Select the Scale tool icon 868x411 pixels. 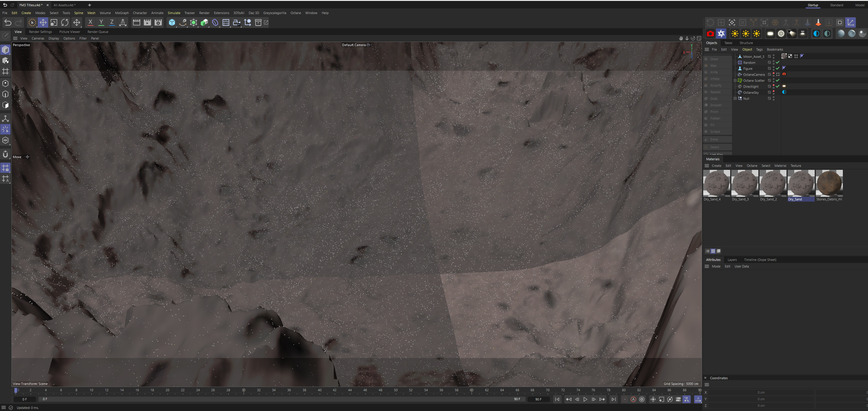pos(54,22)
